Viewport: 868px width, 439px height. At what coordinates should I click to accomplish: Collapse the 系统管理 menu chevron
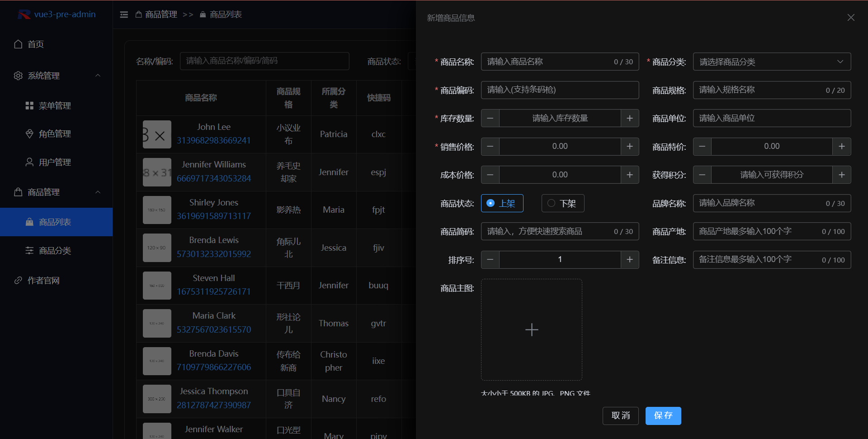pos(98,76)
